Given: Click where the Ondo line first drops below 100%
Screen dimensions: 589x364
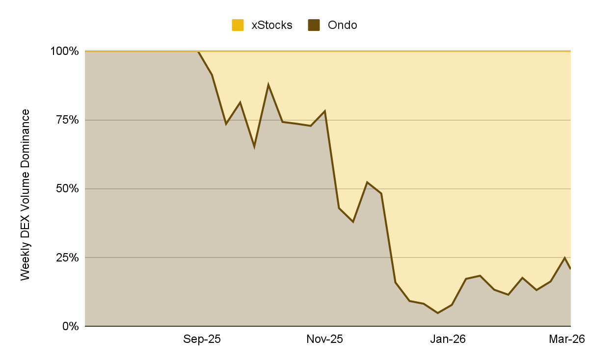Looking at the screenshot, I should point(198,52).
